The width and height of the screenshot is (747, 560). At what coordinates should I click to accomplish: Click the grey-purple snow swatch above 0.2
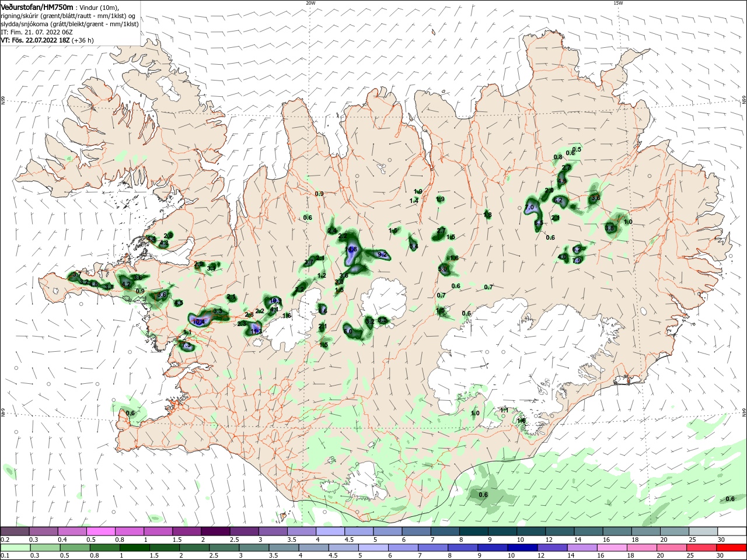click(x=15, y=531)
